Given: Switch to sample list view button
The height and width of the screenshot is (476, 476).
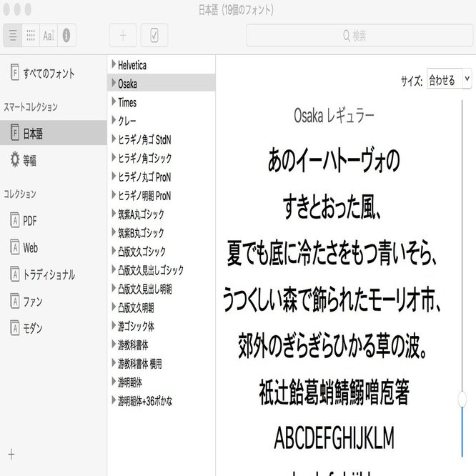Looking at the screenshot, I should [x=12, y=35].
